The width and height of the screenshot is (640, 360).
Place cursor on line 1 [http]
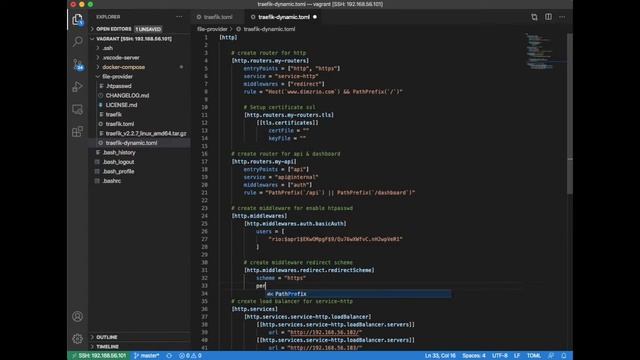[x=228, y=37]
